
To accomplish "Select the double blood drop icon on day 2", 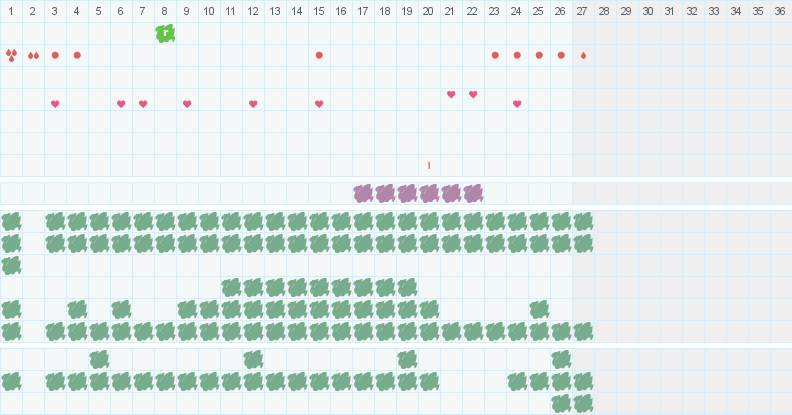I will [x=33, y=55].
